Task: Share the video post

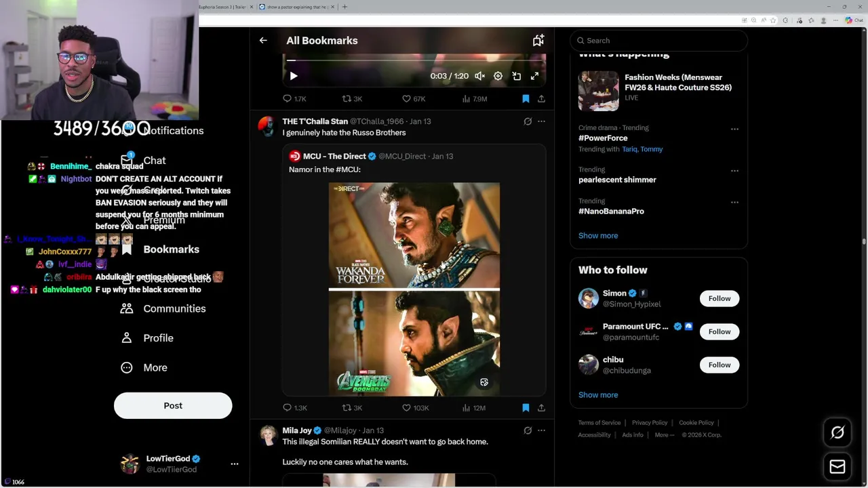Action: tap(541, 99)
